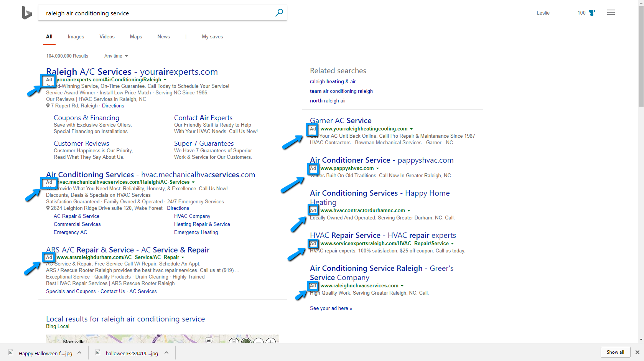Click the Bing logo

(x=27, y=13)
